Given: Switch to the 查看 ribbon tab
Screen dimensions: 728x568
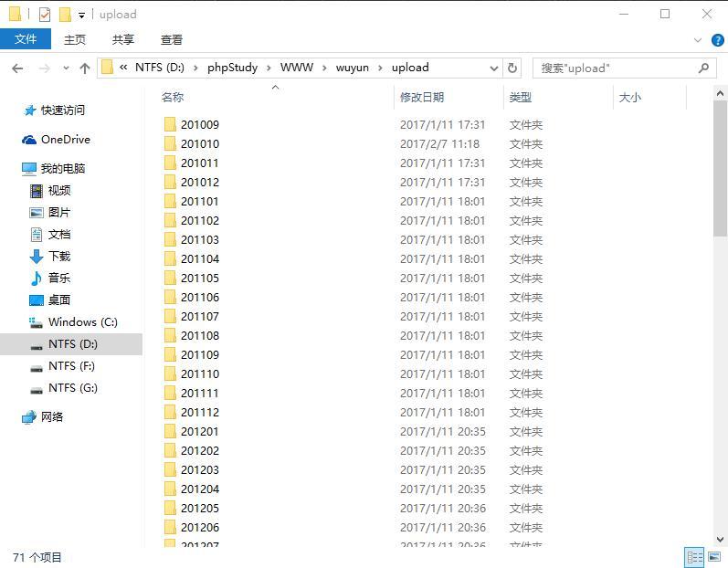Looking at the screenshot, I should click(x=172, y=40).
